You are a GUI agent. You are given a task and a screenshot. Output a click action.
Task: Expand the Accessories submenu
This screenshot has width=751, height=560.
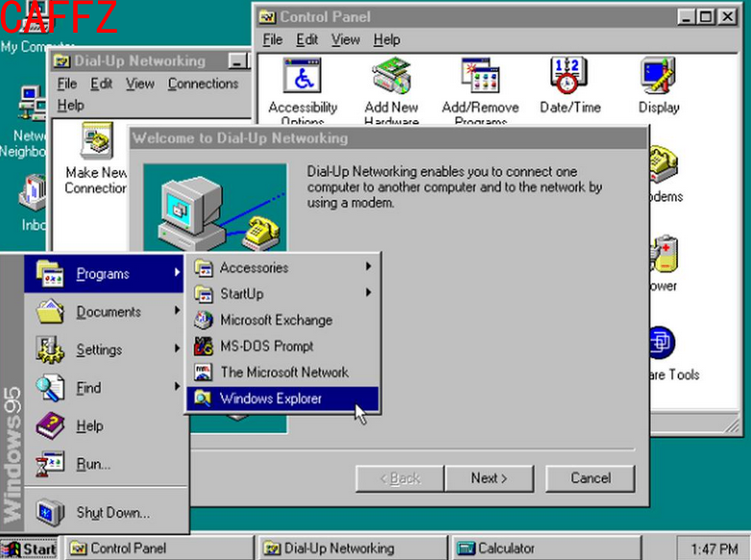[x=254, y=268]
